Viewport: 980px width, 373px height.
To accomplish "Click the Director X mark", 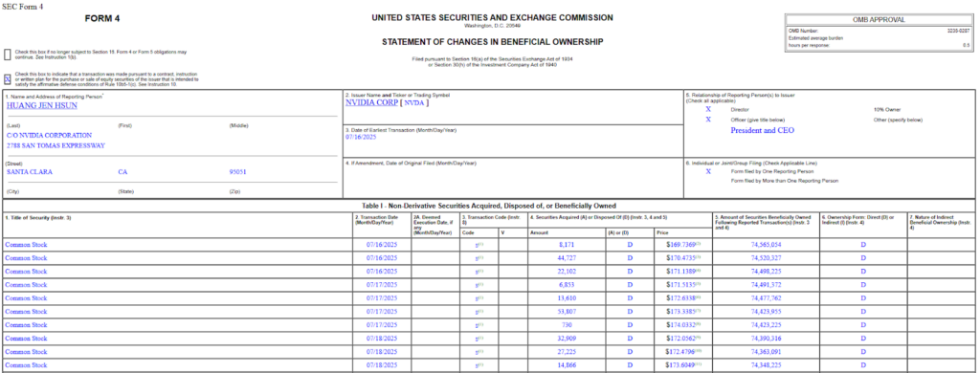I will pyautogui.click(x=708, y=109).
